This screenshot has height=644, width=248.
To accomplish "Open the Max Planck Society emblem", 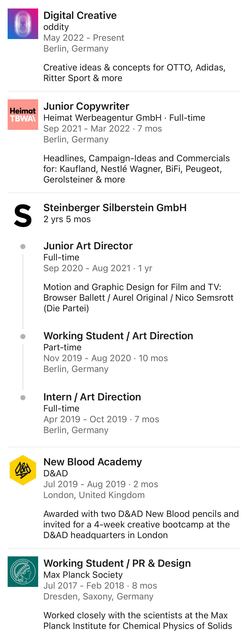I will point(23,571).
